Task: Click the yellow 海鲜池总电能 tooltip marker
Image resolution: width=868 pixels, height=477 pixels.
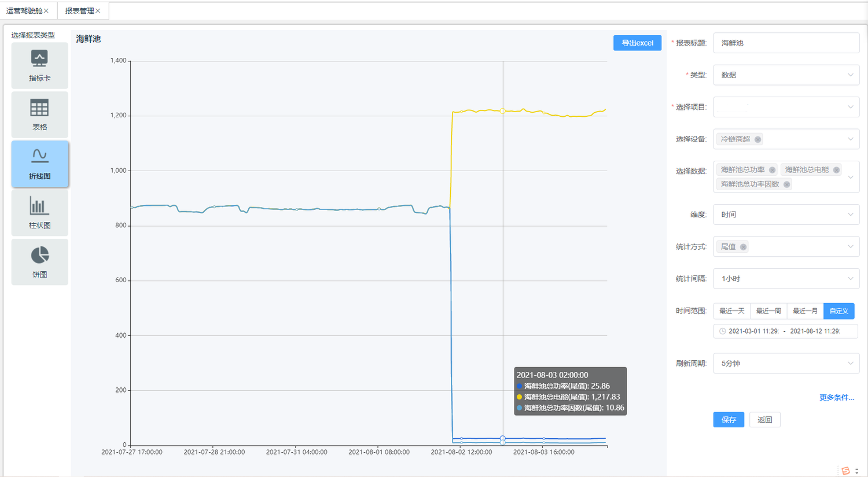Action: [x=519, y=397]
